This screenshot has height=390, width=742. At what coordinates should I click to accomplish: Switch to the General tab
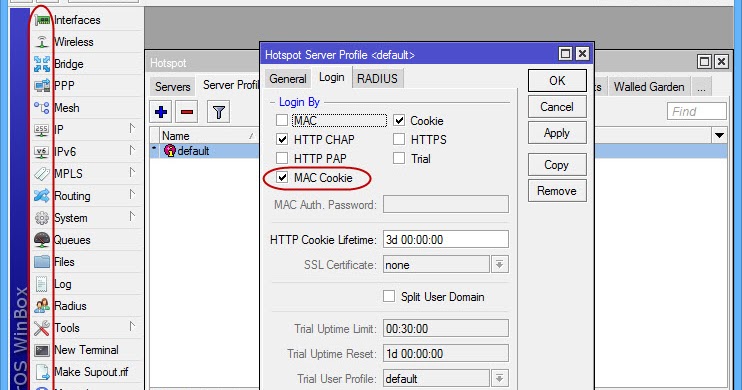288,79
